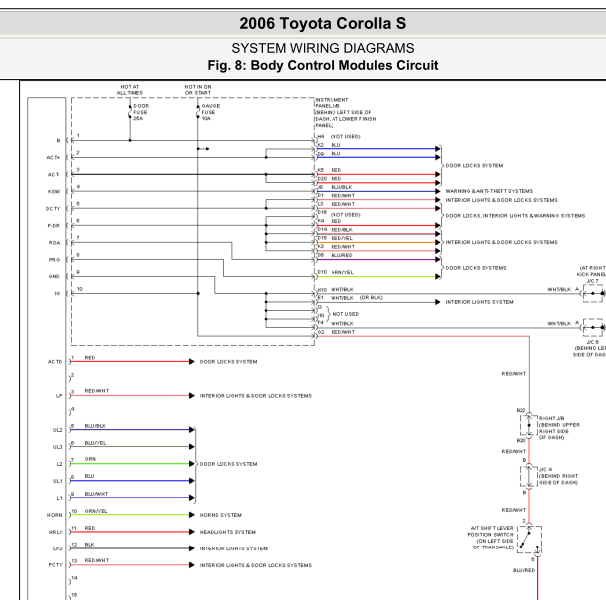
Task: Click the 'ACT+' pin label
Action: tap(53, 157)
